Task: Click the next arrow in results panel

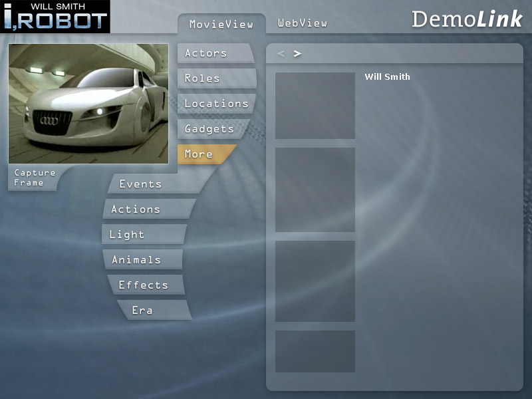Action: 297,53
